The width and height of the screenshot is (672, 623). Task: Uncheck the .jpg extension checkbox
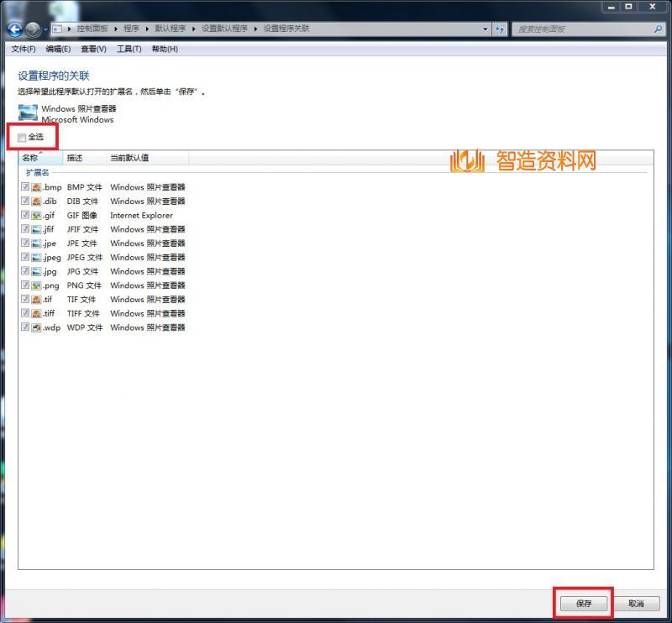point(26,270)
